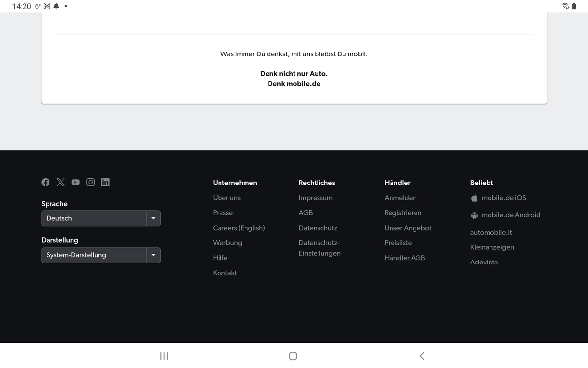Click the Händler column heading

397,183
